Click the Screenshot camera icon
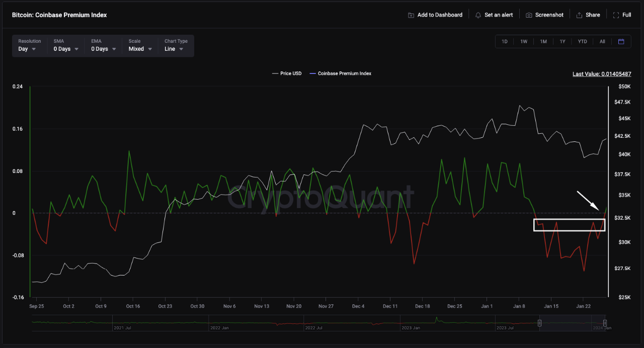The image size is (644, 348). coord(529,15)
